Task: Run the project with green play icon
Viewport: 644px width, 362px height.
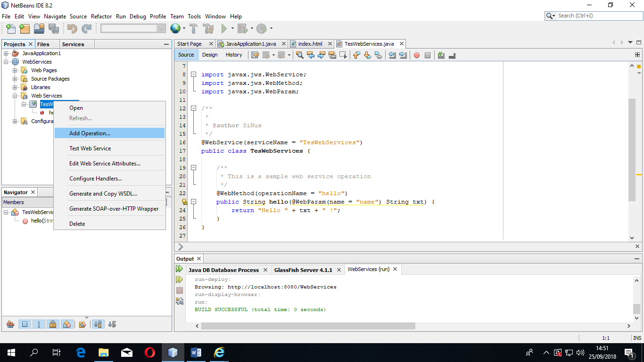Action: tap(224, 29)
